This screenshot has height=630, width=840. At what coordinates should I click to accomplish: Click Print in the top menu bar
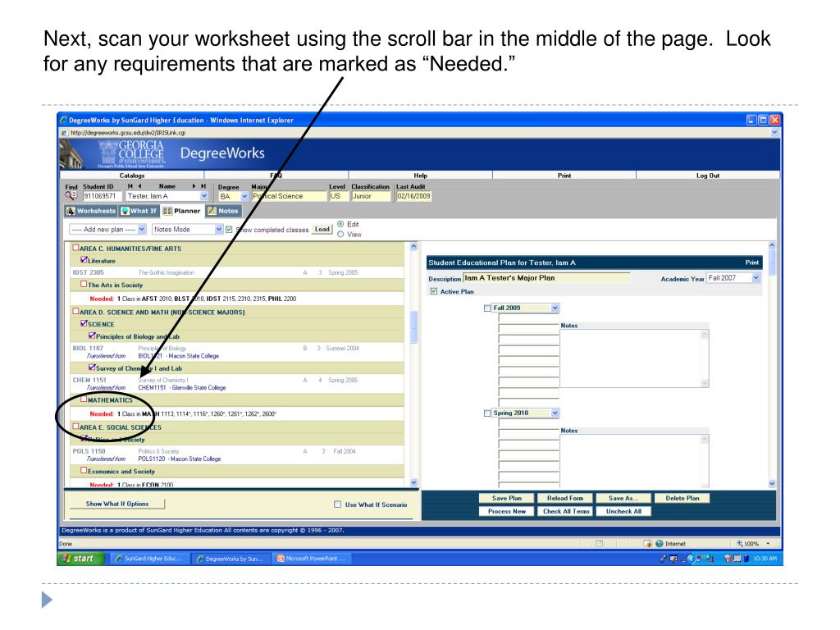coord(564,176)
